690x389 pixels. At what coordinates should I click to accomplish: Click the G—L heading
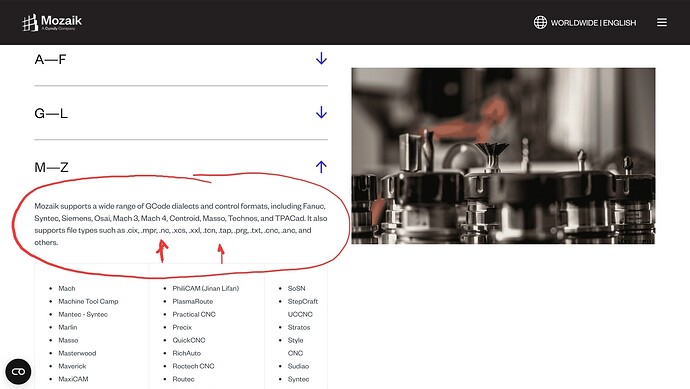point(51,114)
